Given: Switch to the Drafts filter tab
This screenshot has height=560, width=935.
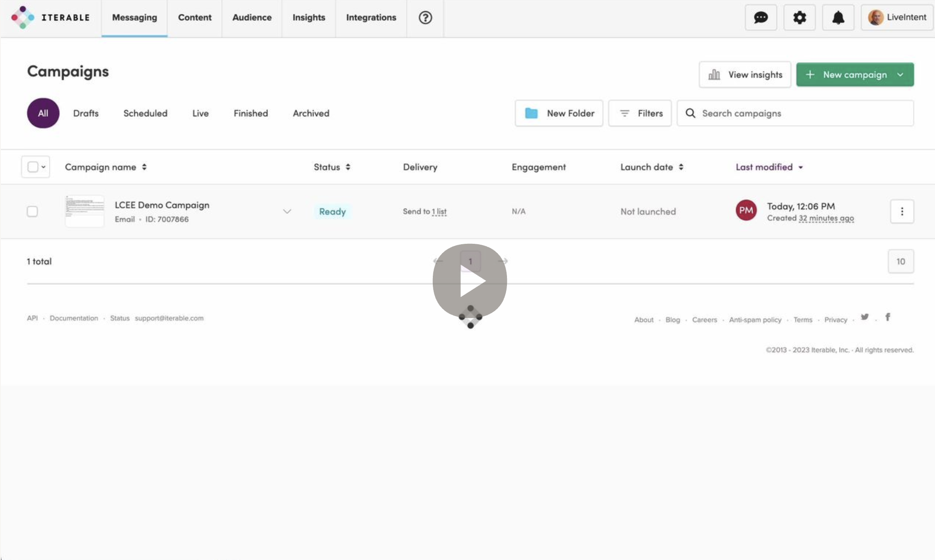Looking at the screenshot, I should [86, 113].
